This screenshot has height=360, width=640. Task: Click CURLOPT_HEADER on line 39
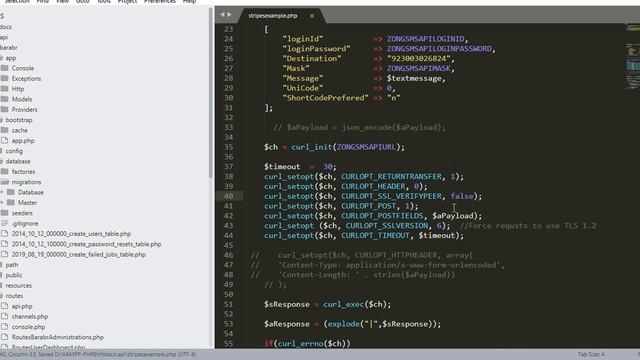point(373,186)
